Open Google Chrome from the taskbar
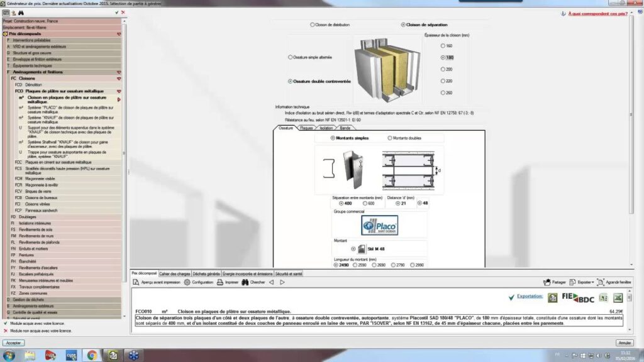644x362 pixels. tap(91, 355)
